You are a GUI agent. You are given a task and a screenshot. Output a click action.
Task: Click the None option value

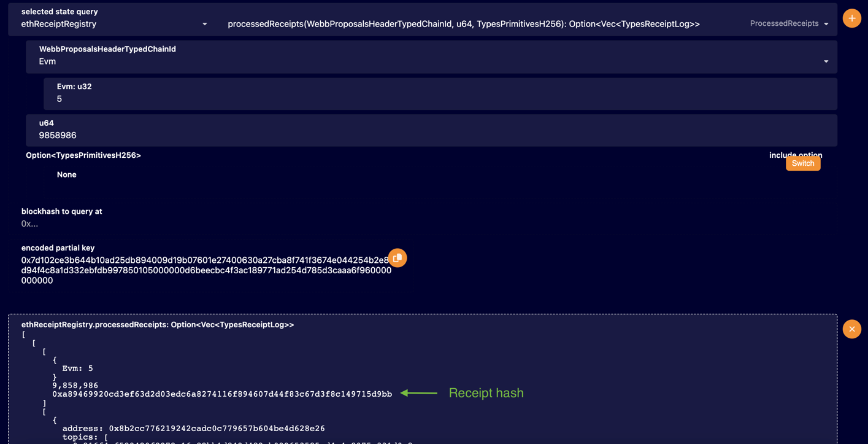pyautogui.click(x=66, y=174)
